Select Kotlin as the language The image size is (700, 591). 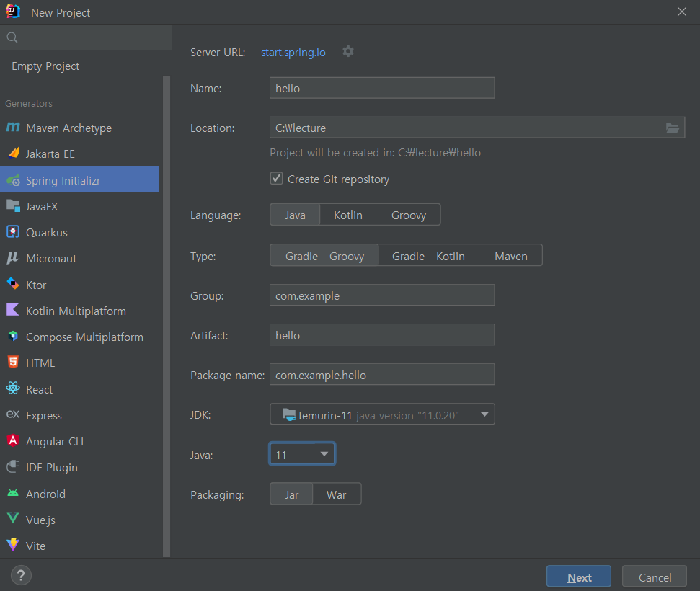point(348,215)
